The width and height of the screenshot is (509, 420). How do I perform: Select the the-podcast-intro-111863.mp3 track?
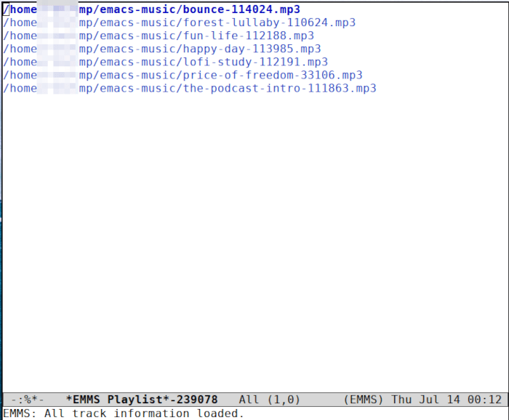[x=190, y=88]
